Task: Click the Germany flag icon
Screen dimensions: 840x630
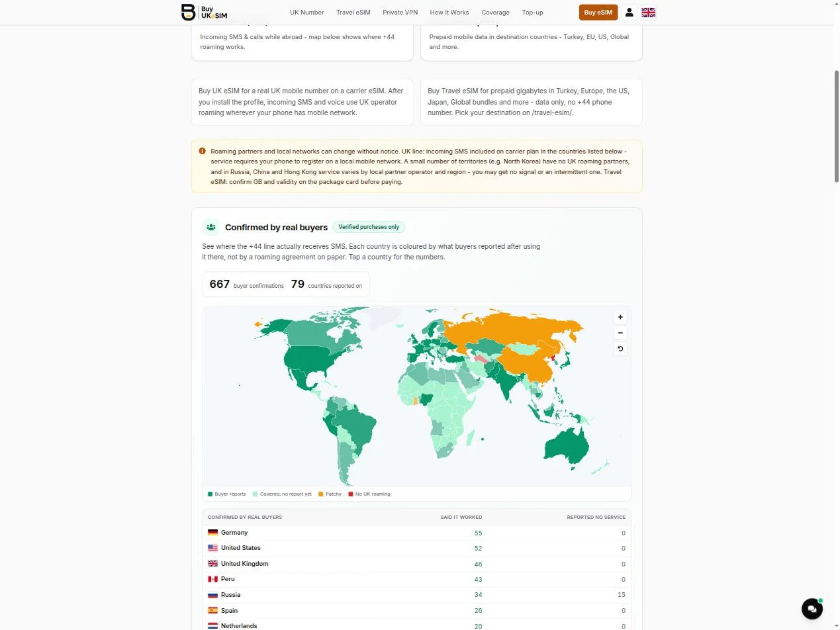Action: click(212, 533)
